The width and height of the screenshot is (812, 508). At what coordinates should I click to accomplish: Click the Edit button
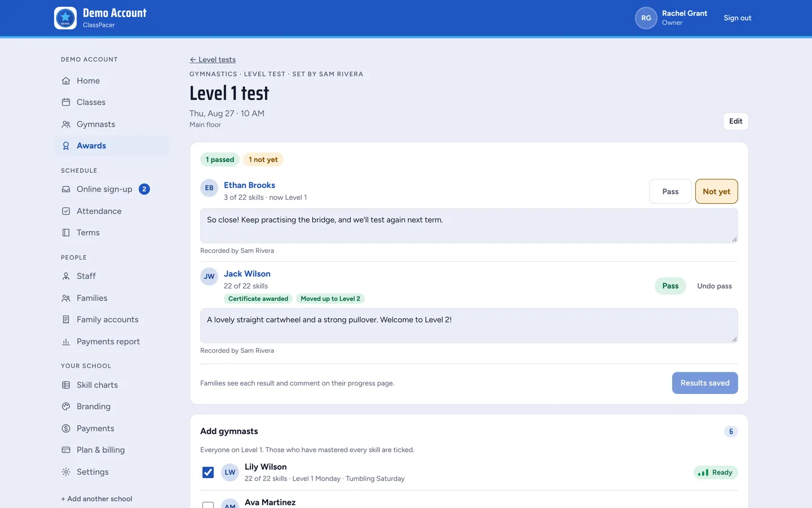(x=736, y=121)
